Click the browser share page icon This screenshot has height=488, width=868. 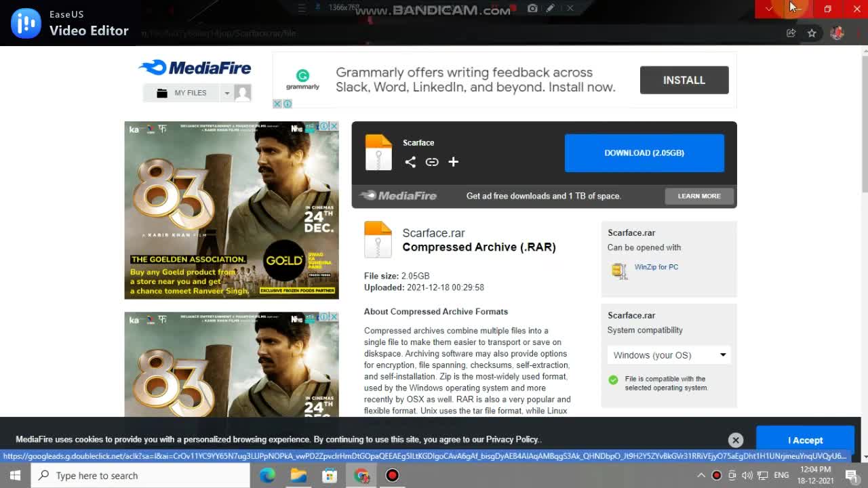tap(791, 33)
